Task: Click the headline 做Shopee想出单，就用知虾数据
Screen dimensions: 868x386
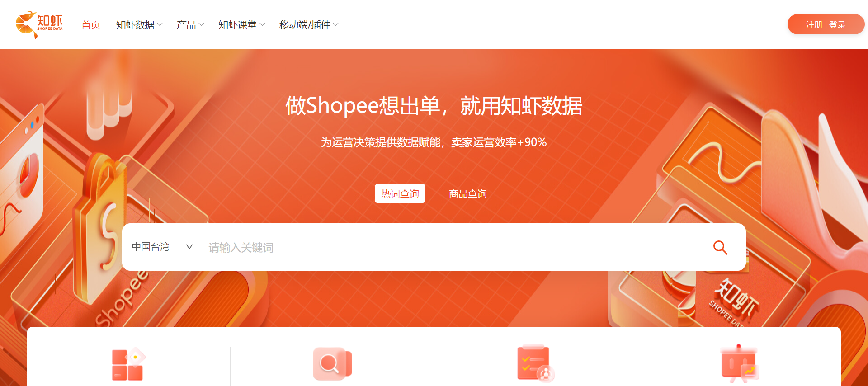Action: click(434, 106)
